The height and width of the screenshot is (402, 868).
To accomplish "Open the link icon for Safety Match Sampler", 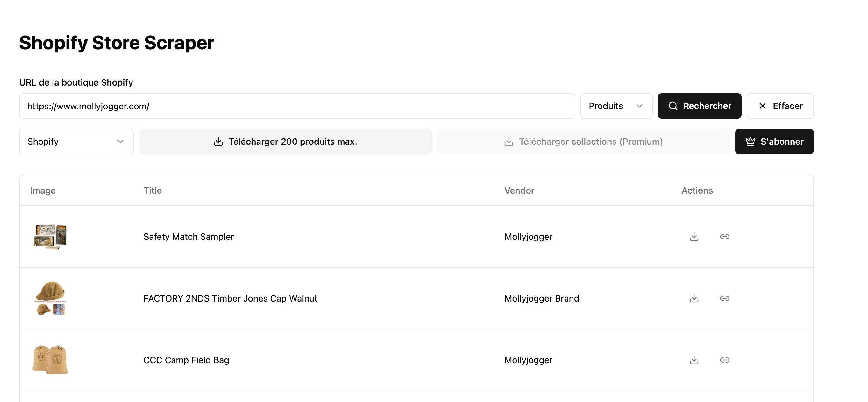I will pyautogui.click(x=725, y=237).
